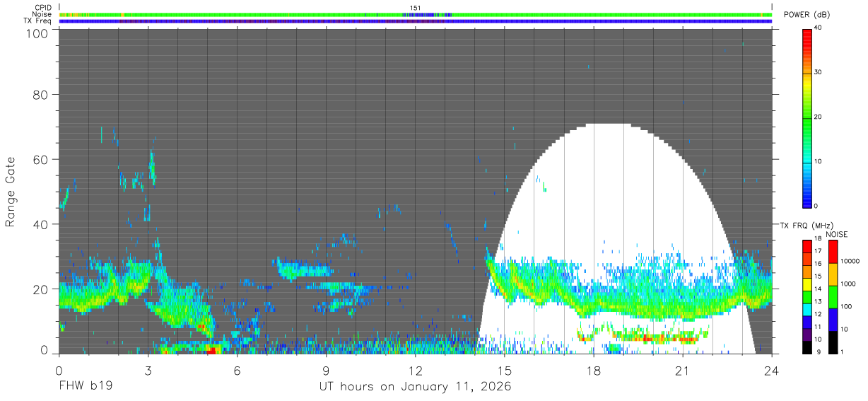Click the black swatch in the TX FRQ legend
868x401 pixels.
[x=807, y=346]
